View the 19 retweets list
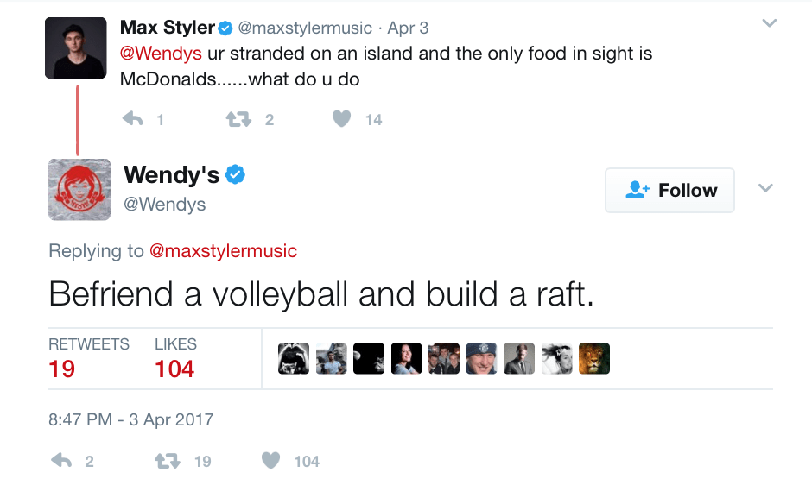Viewport: 812px width, 504px height. point(62,369)
